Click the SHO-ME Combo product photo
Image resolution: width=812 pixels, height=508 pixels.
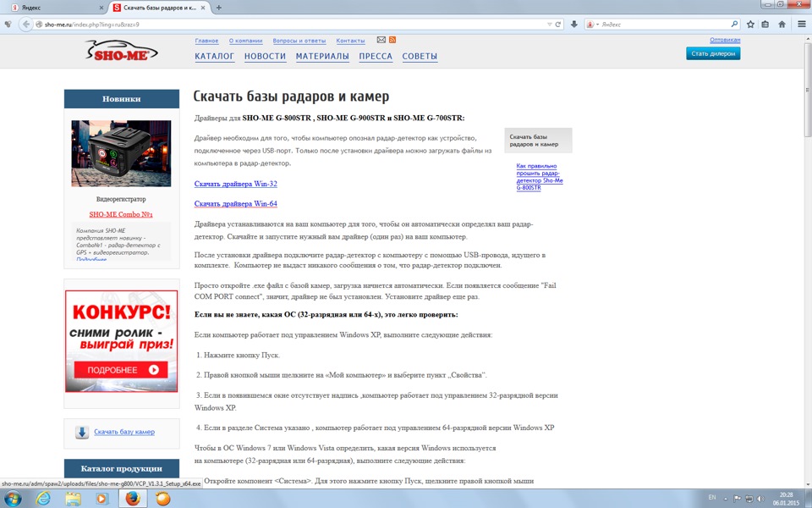121,153
